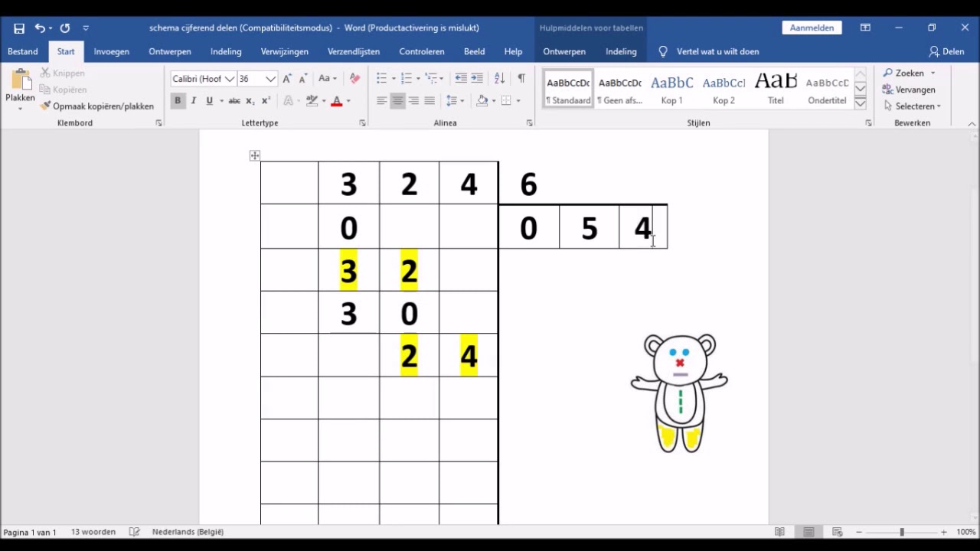Click the Redo (repeat) arrow icon
Viewport: 980px width, 551px height.
pos(65,28)
